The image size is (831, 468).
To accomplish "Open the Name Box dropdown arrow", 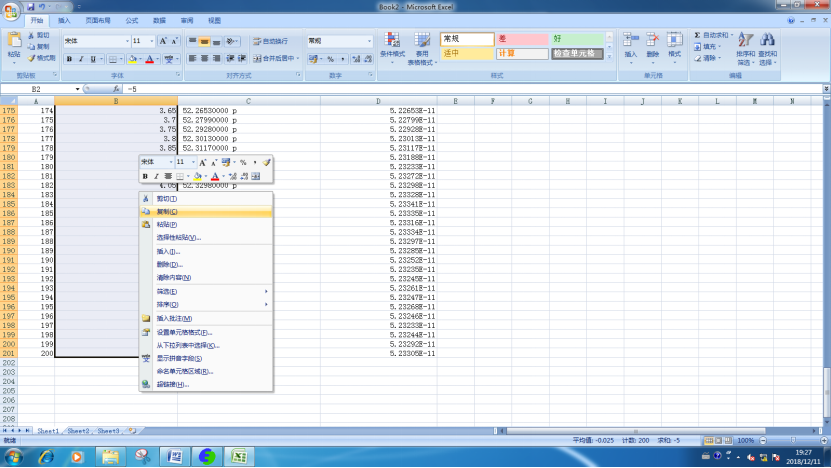I will click(x=77, y=89).
